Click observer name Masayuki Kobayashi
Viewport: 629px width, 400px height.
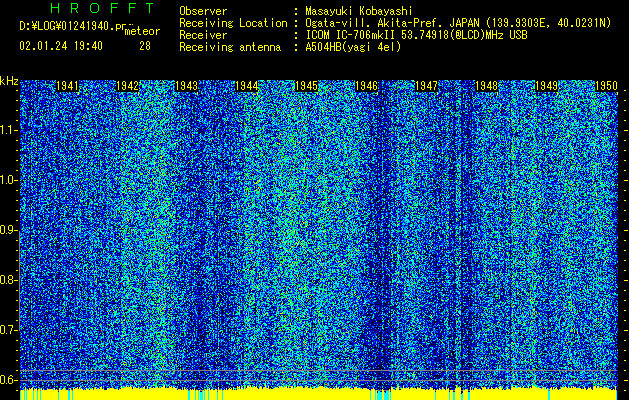[x=359, y=11]
